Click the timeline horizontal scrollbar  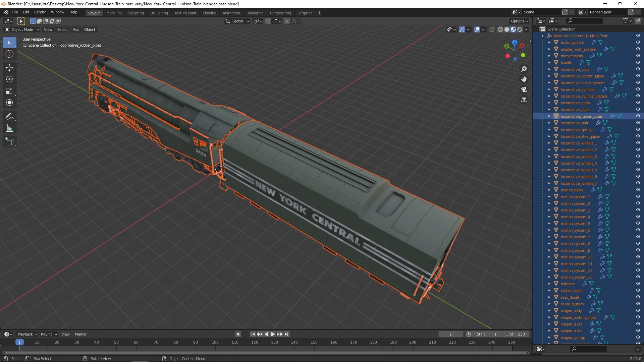click(x=266, y=353)
